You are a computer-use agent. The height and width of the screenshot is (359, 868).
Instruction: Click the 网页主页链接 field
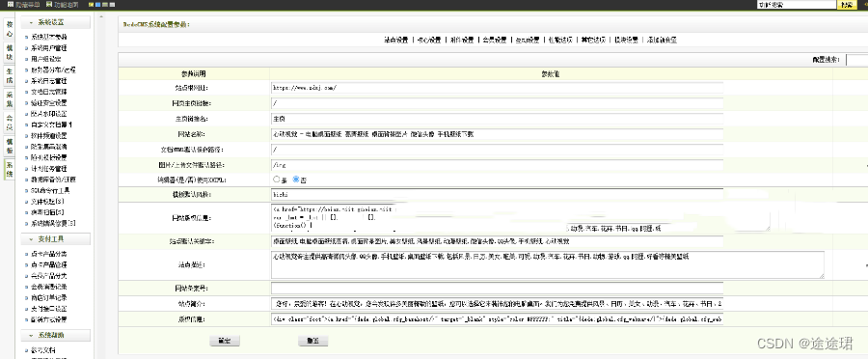point(497,103)
